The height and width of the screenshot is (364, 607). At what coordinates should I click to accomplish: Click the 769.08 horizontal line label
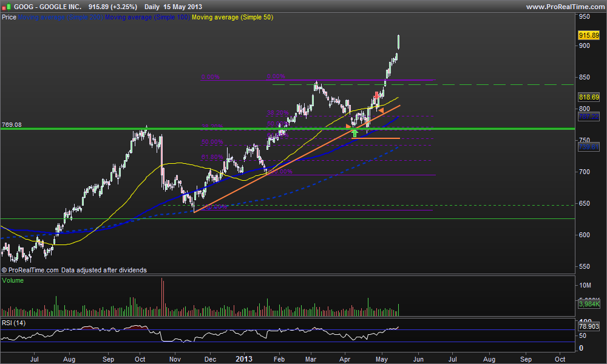12,124
